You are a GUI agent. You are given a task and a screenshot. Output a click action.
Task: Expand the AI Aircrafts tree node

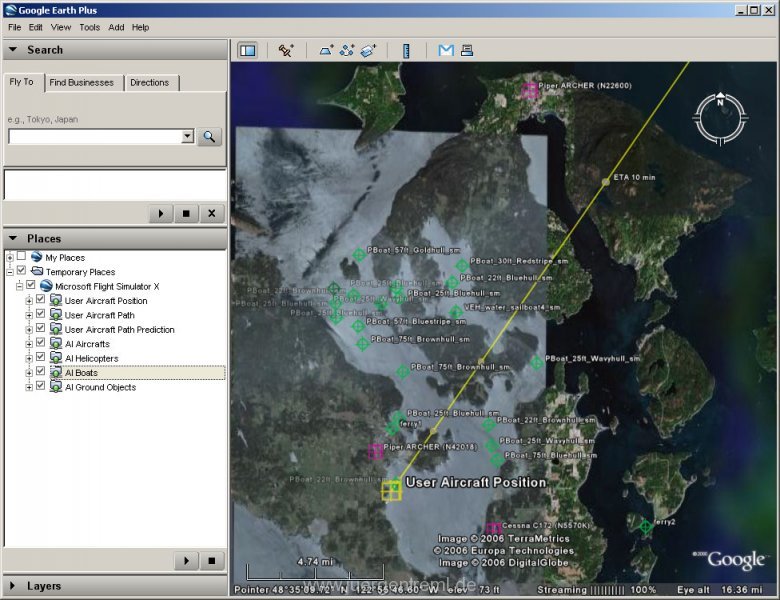click(x=29, y=344)
